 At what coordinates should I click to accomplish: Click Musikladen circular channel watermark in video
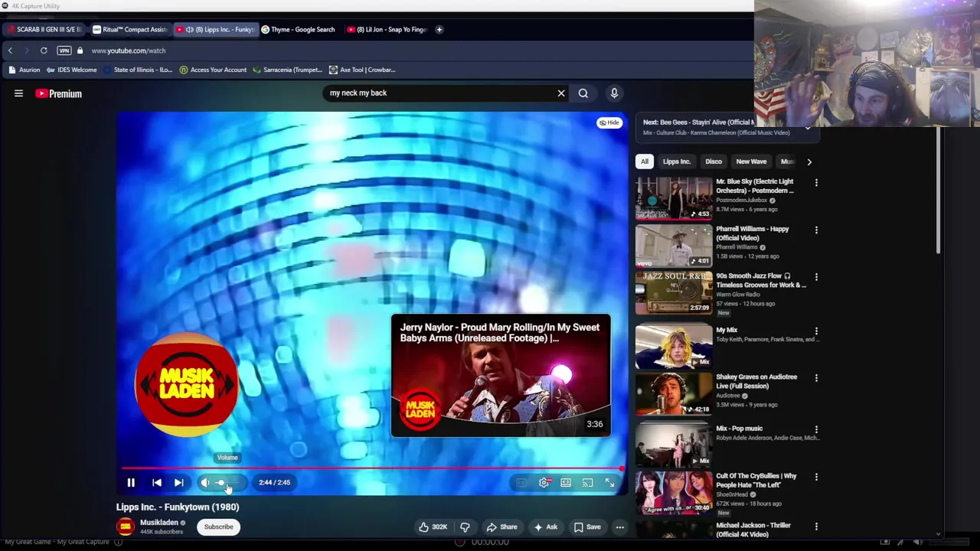(187, 385)
